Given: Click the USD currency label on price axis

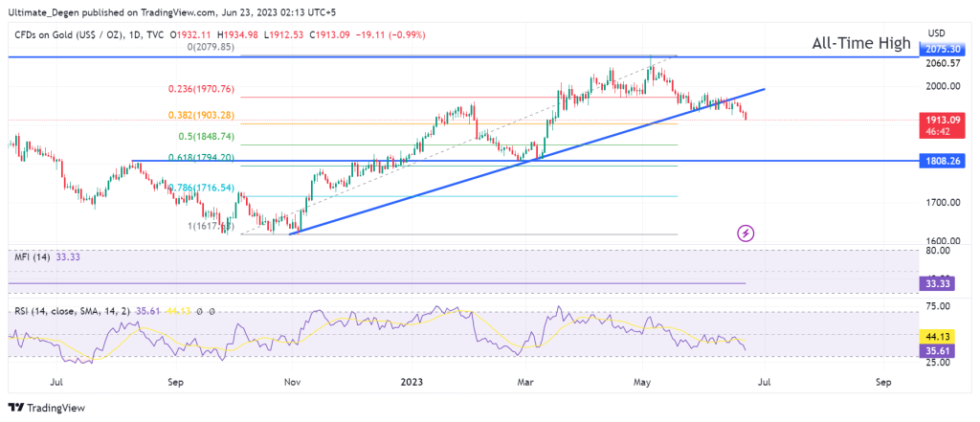Looking at the screenshot, I should (x=938, y=33).
